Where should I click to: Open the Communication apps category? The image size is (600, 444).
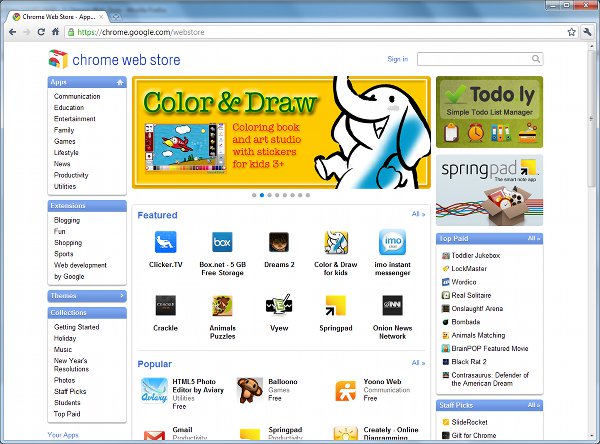(77, 96)
